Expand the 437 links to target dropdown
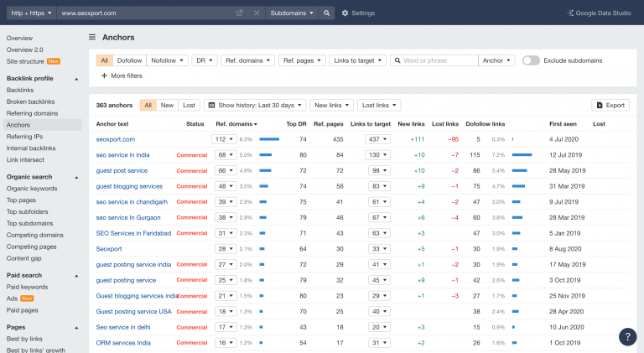The image size is (644, 353). pos(377,139)
